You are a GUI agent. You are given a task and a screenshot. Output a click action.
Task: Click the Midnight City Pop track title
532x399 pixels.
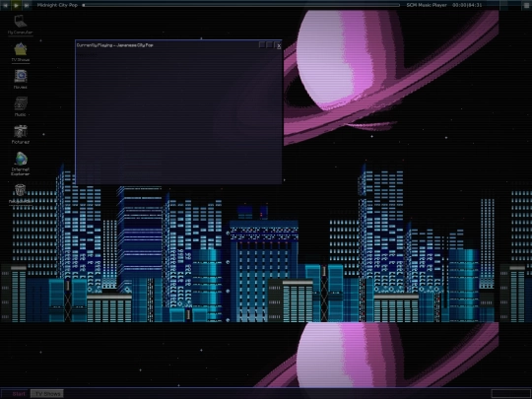57,5
